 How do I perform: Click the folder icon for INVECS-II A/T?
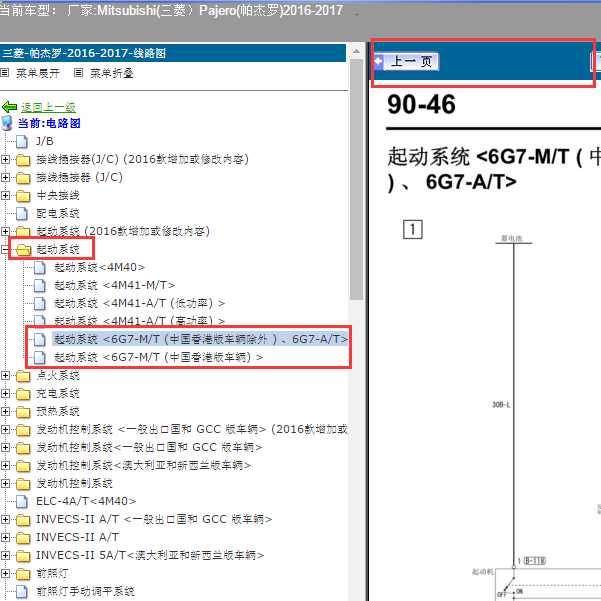pos(23,538)
